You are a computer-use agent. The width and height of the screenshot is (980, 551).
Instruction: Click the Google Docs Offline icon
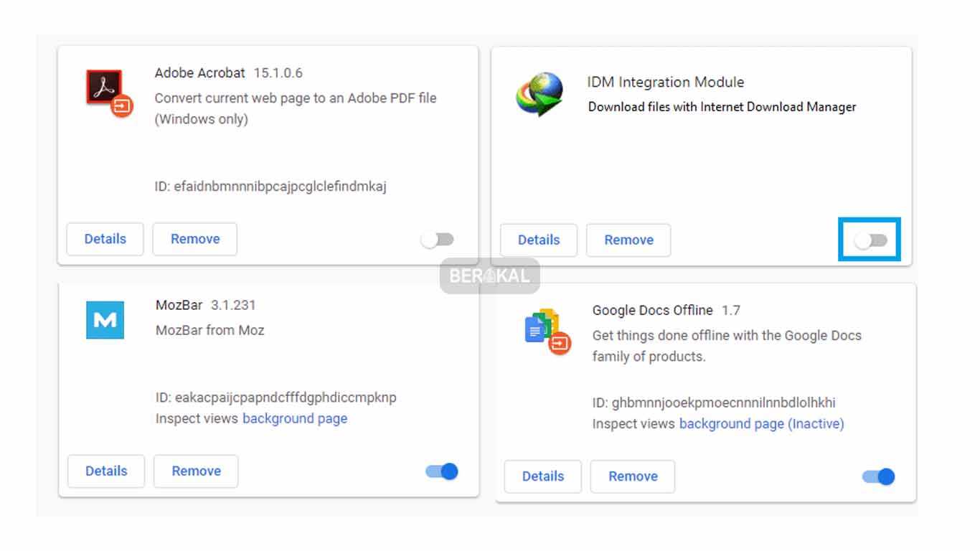click(547, 331)
